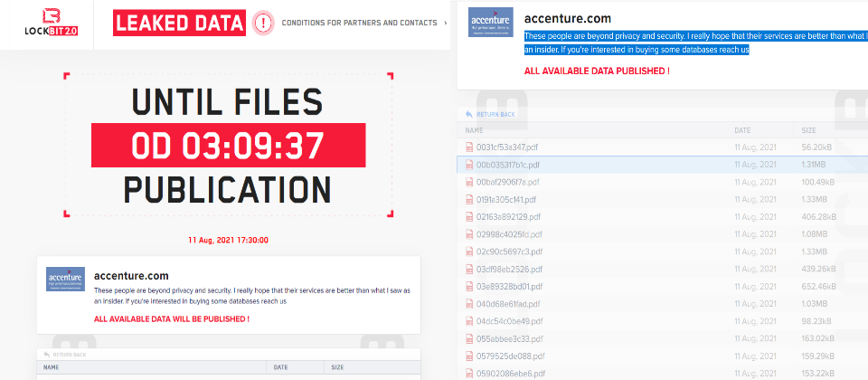
Task: Click the red exclamation warning icon
Action: click(263, 23)
